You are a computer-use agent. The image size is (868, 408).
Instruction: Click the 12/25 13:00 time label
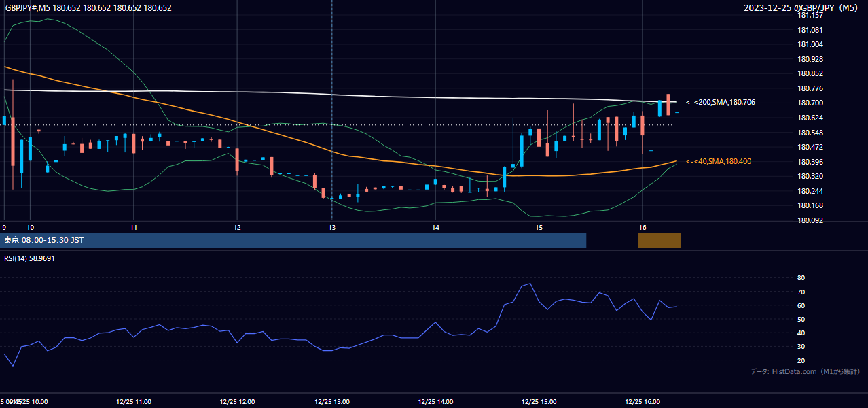pos(331,402)
